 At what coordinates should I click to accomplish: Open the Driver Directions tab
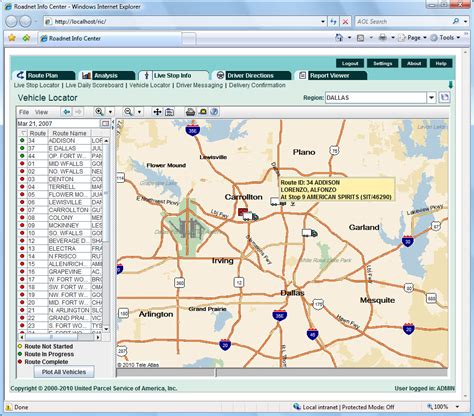coord(252,76)
